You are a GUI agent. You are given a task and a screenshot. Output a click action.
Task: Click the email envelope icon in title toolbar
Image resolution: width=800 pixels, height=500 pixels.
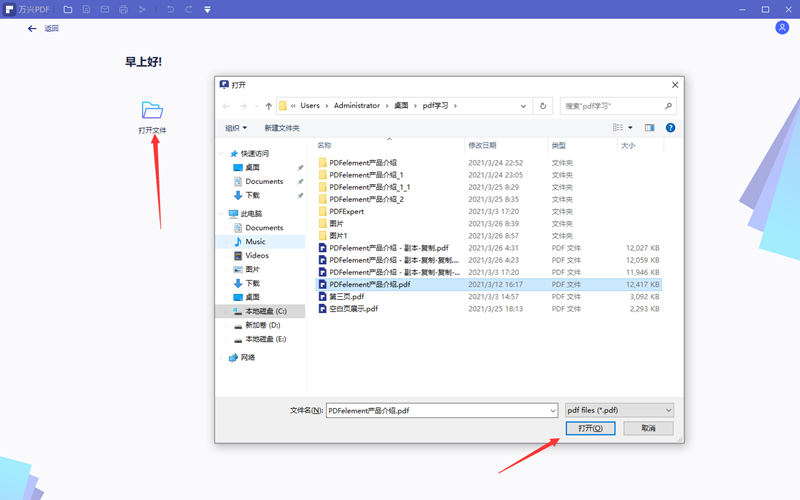coord(105,9)
